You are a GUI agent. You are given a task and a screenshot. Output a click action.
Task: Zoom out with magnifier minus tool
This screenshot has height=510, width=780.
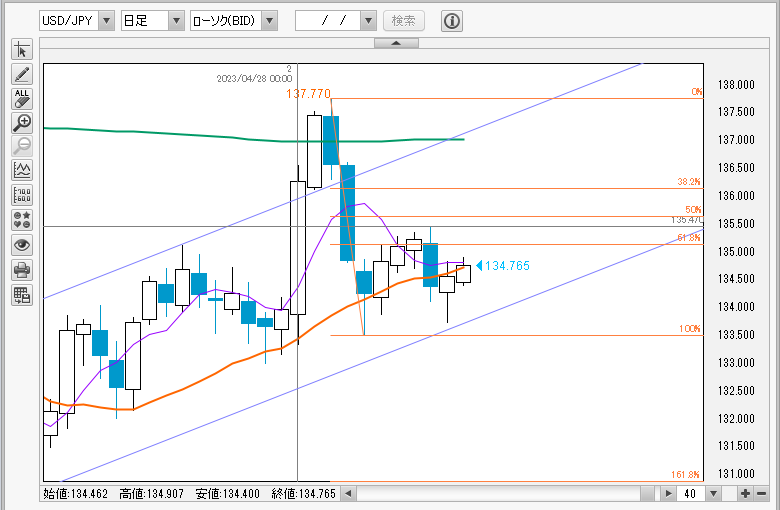pyautogui.click(x=22, y=146)
